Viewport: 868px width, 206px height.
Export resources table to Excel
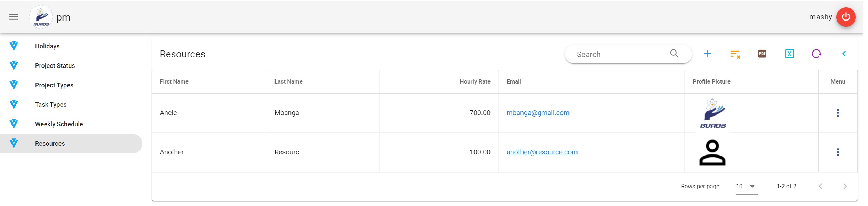point(789,54)
